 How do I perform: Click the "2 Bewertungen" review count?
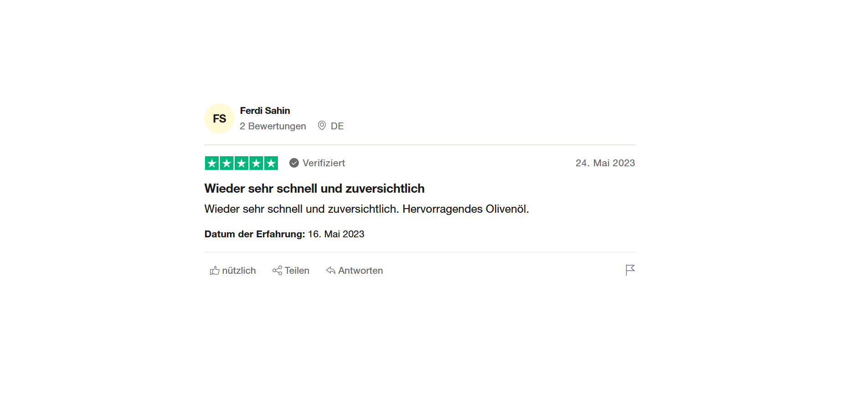tap(272, 126)
